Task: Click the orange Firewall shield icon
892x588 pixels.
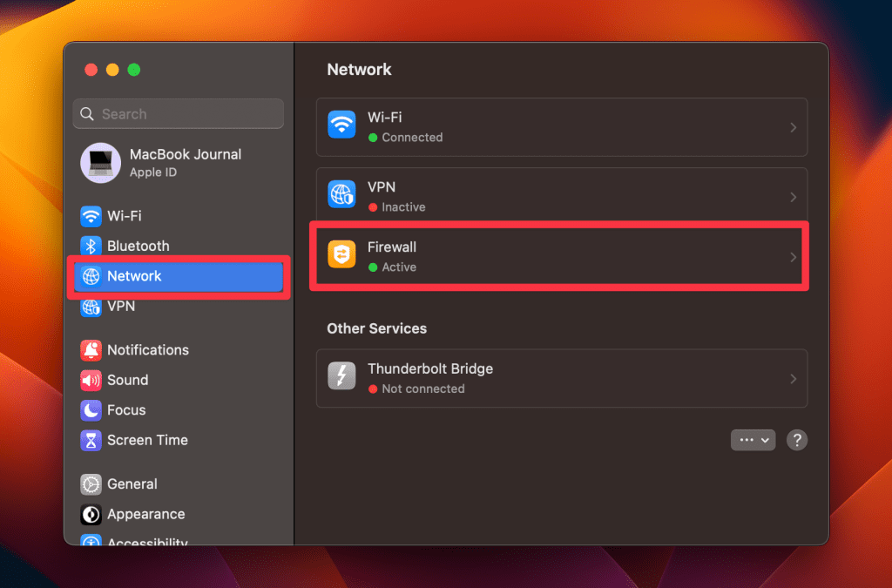Action: click(x=341, y=256)
